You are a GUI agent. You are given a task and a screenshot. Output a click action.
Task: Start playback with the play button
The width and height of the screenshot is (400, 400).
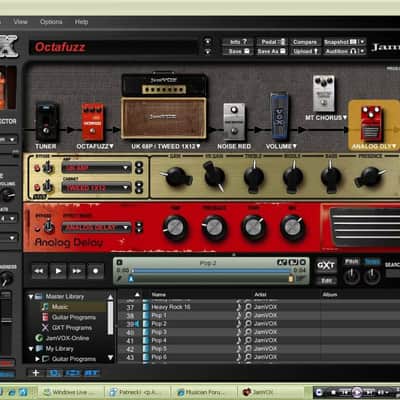pyautogui.click(x=58, y=271)
